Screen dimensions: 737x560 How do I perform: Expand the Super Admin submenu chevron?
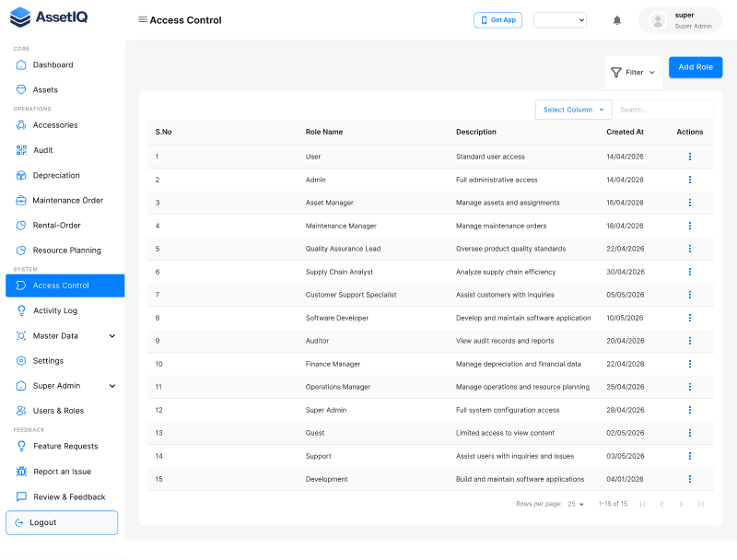112,386
